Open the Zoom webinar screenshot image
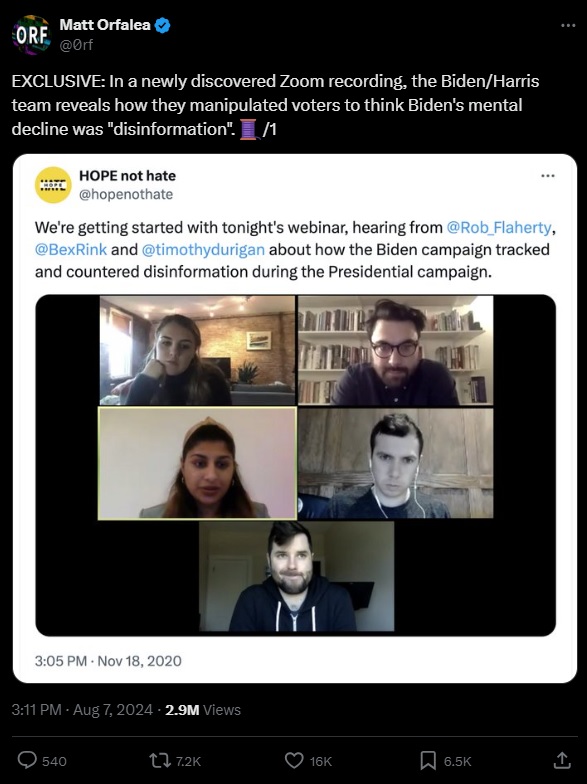 pos(296,465)
